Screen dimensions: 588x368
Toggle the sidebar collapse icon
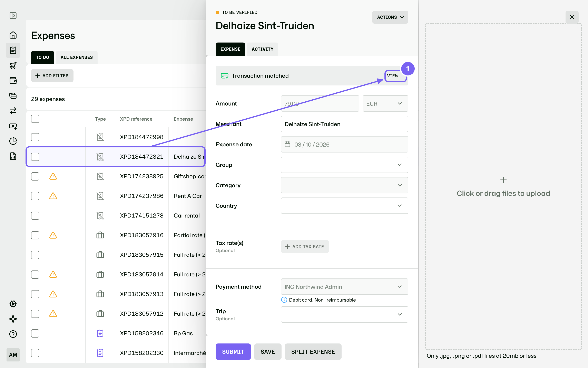point(13,16)
